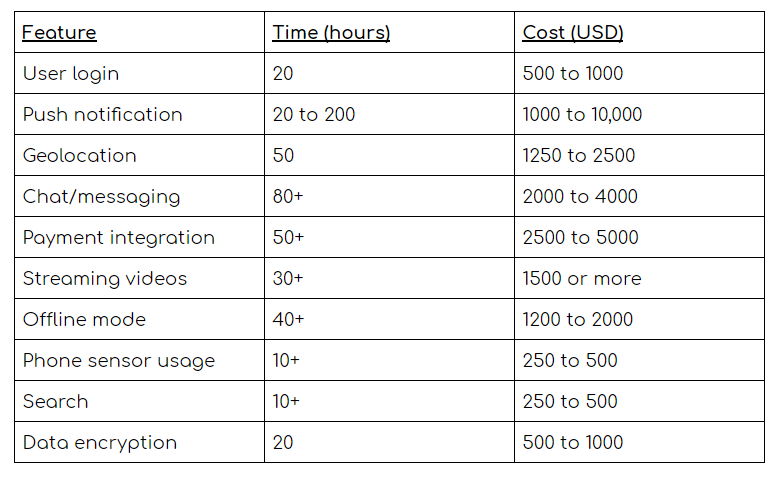Screen dimensions: 777x477
Task: Select the Phone sensor usage cell
Action: (x=119, y=361)
